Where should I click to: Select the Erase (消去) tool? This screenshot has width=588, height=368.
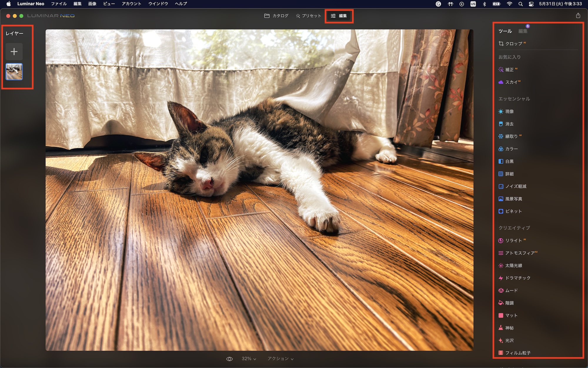click(509, 124)
